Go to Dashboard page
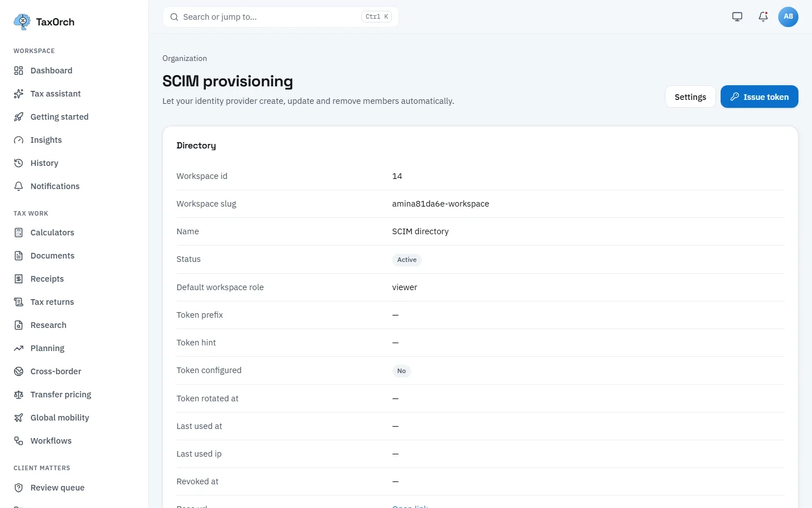Screen dimensions: 812x508 (x=51, y=71)
